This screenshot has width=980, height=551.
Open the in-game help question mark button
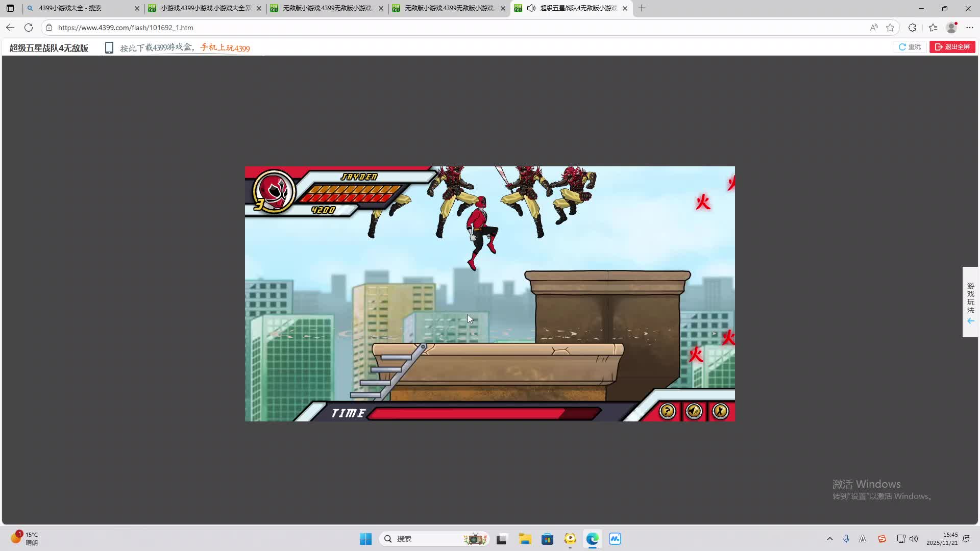coord(667,411)
